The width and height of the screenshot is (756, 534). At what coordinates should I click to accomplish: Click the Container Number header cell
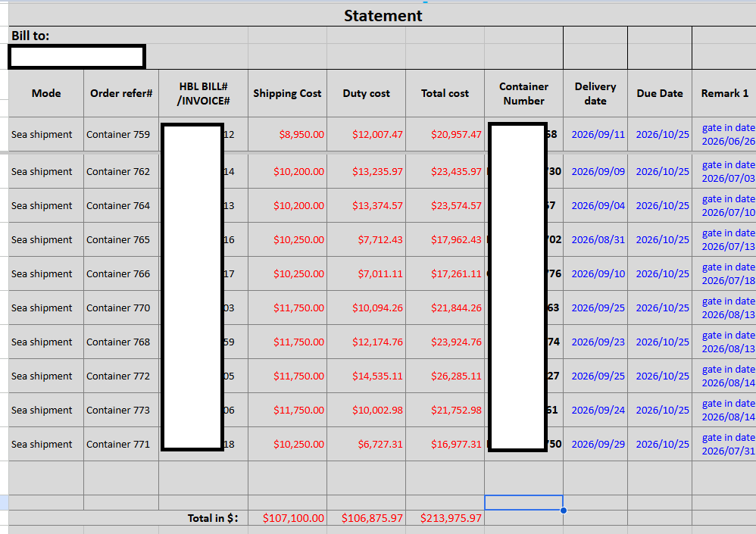click(x=523, y=93)
